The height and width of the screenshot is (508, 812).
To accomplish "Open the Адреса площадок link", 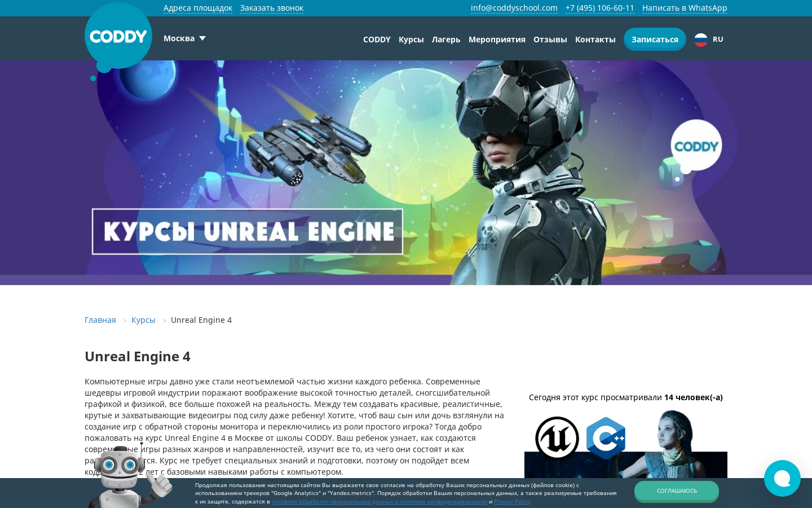I will click(x=198, y=8).
